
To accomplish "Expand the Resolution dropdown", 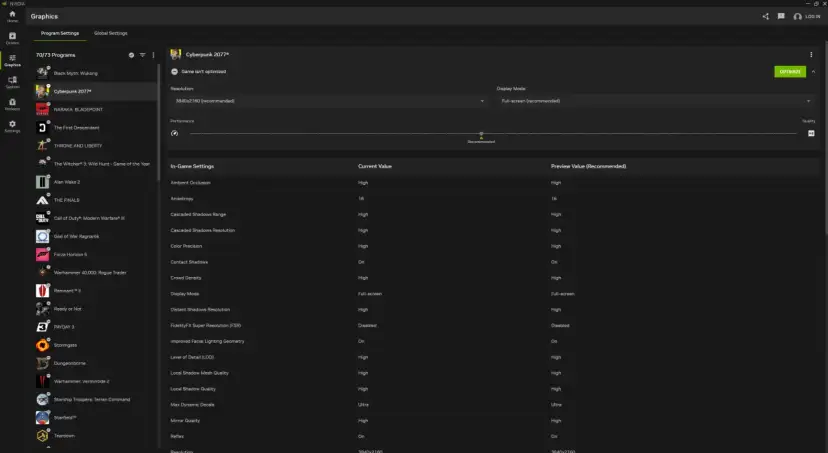I will pyautogui.click(x=327, y=101).
